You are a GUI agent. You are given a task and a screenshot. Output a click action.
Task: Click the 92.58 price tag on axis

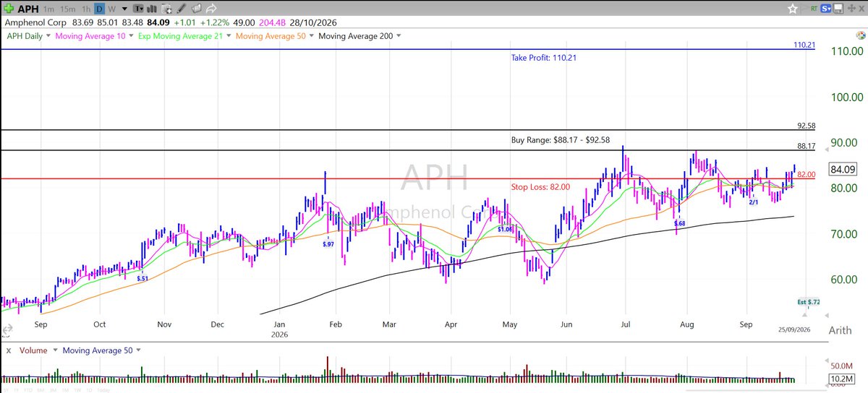[x=807, y=125]
